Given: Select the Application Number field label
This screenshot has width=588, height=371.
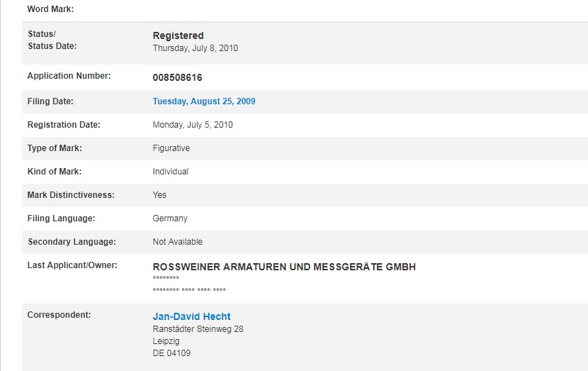Looking at the screenshot, I should click(x=69, y=76).
